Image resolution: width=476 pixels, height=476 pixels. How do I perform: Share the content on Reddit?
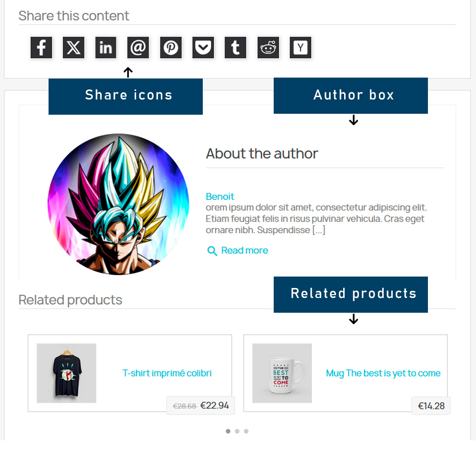pos(268,48)
